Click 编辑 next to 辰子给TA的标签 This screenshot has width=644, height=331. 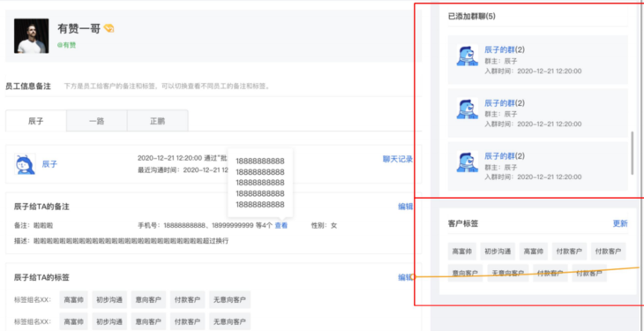point(406,277)
